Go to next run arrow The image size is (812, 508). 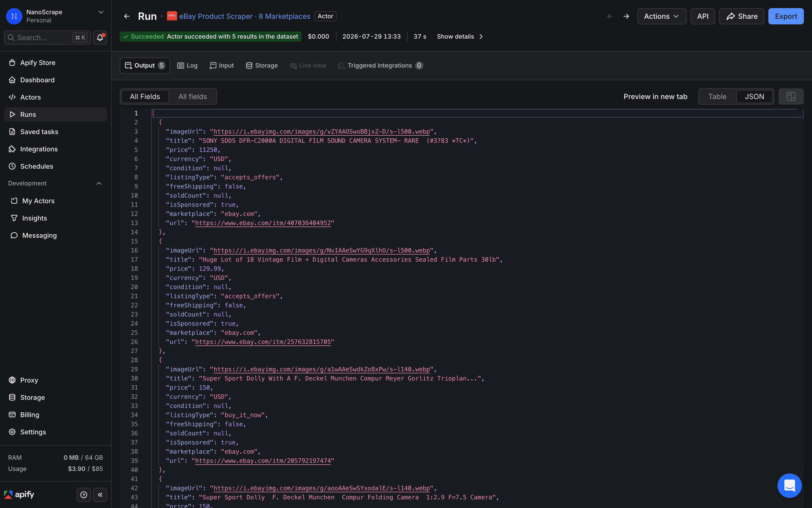tap(626, 16)
